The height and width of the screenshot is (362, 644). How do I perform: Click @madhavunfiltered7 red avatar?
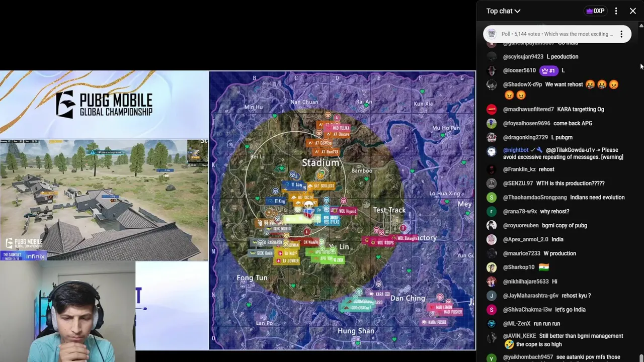pyautogui.click(x=492, y=109)
